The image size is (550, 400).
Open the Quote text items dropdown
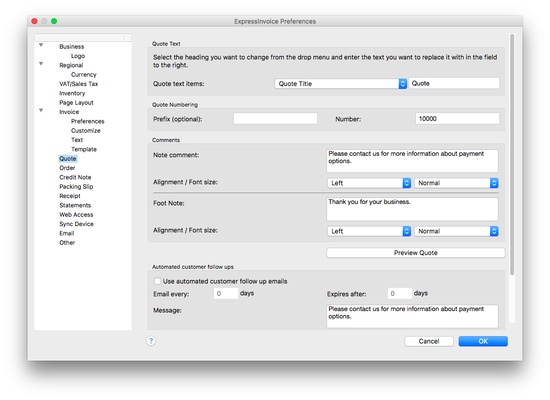341,84
